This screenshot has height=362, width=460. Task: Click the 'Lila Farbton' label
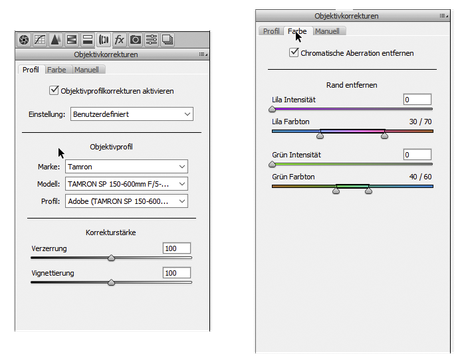tap(291, 122)
